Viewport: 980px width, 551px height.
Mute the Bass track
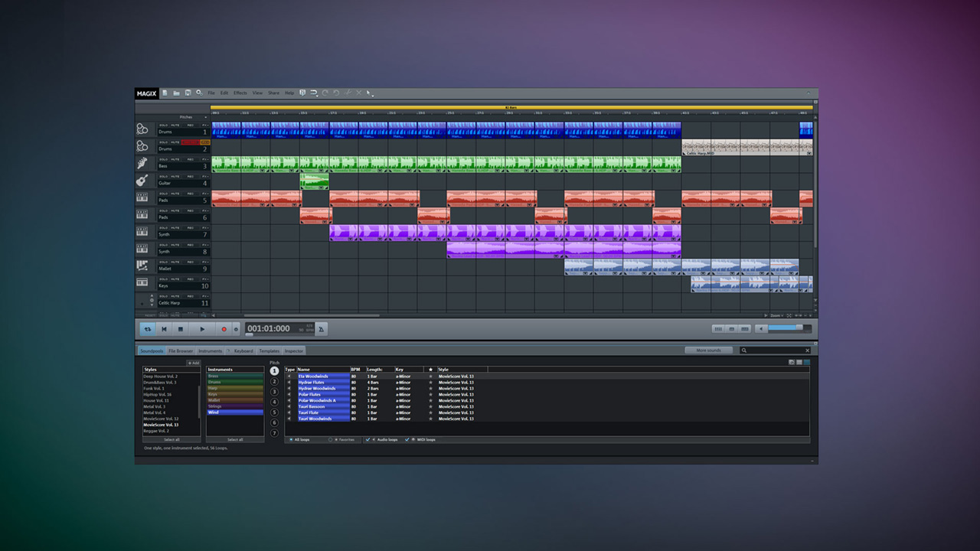175,158
